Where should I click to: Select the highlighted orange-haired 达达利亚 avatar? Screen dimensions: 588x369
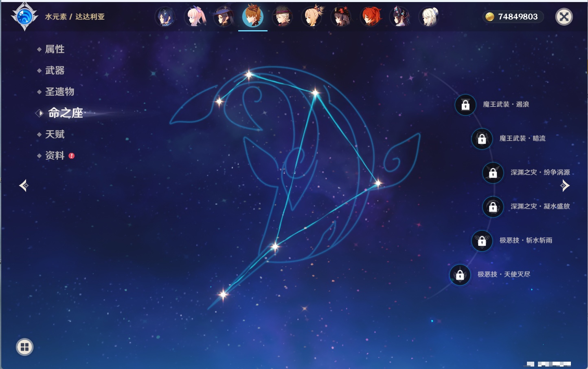[253, 17]
